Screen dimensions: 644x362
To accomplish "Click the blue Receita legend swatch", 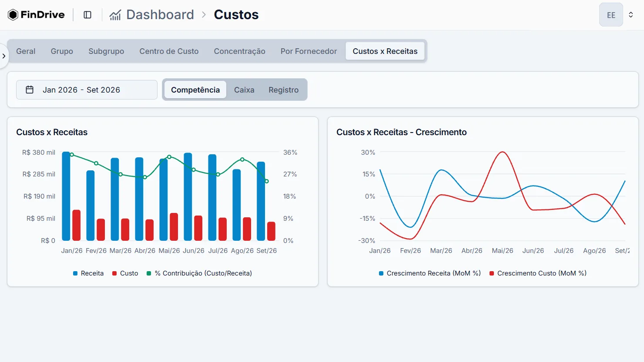I will pyautogui.click(x=75, y=273).
